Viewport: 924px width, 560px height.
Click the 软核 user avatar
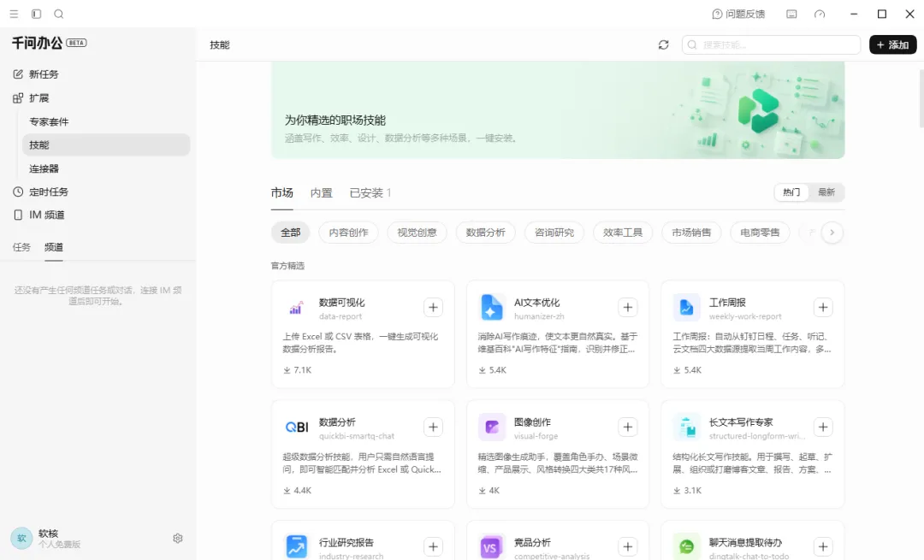[21, 539]
